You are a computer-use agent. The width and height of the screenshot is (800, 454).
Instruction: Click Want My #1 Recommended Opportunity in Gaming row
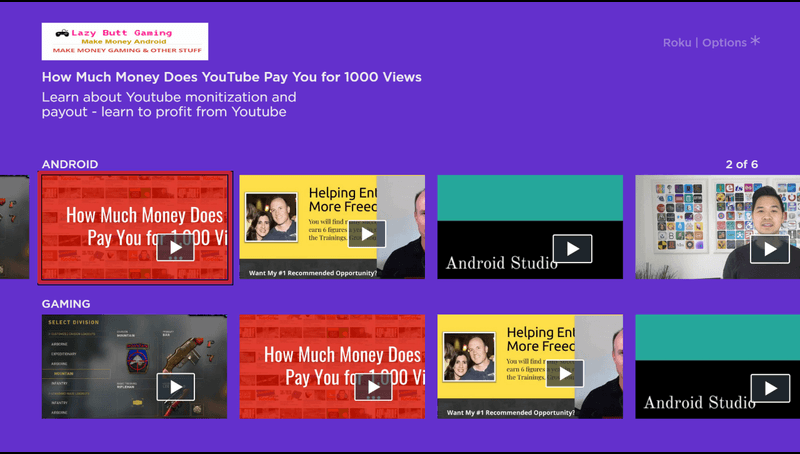(511, 412)
